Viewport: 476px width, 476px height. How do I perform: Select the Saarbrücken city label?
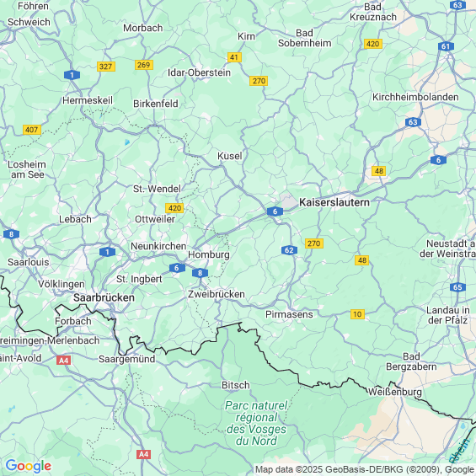(104, 297)
